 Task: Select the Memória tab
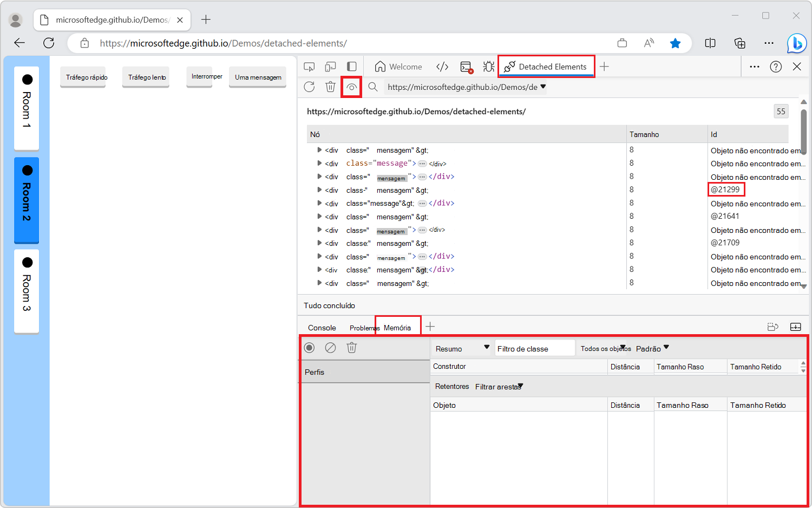click(x=397, y=328)
